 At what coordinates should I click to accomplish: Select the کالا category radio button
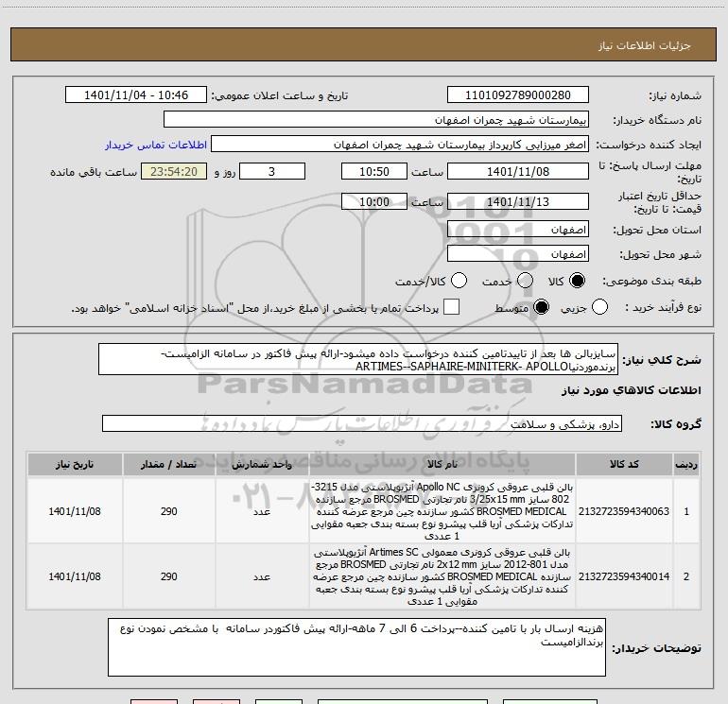coord(577,281)
